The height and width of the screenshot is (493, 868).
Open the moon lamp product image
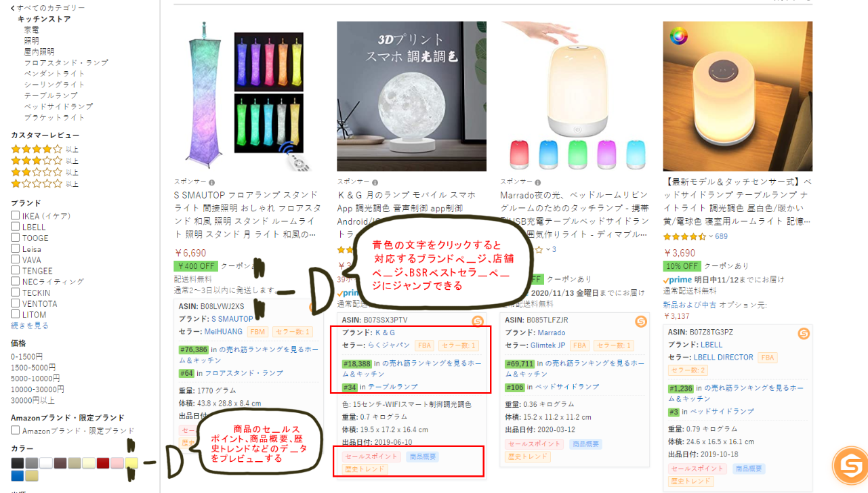coord(411,96)
